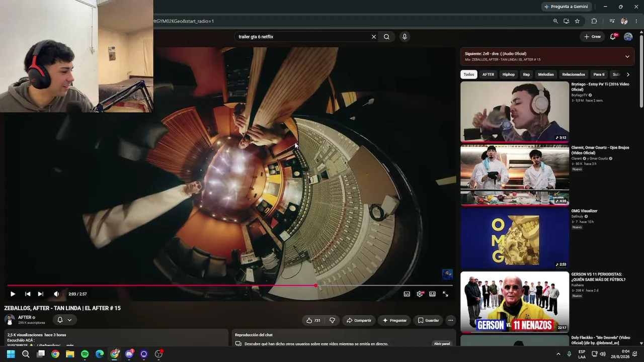Select the Melodías filter chip
Viewport: 644px width, 362px height.
click(x=546, y=74)
